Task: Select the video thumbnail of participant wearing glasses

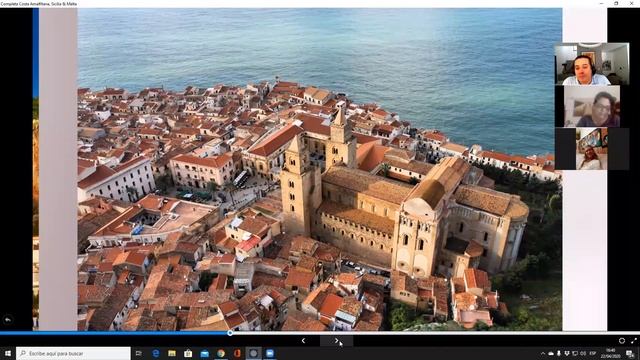Action: click(x=591, y=106)
